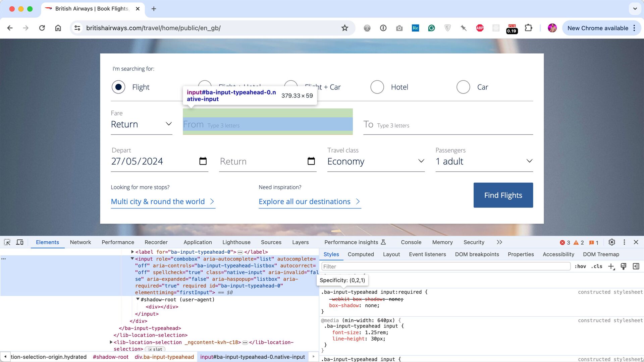This screenshot has height=362, width=644.
Task: Click the browser forward arrow
Action: (x=26, y=28)
